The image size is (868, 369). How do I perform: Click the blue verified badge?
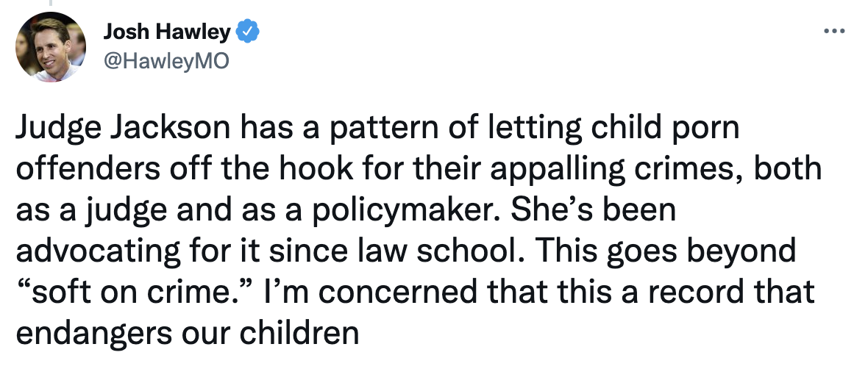click(x=248, y=32)
